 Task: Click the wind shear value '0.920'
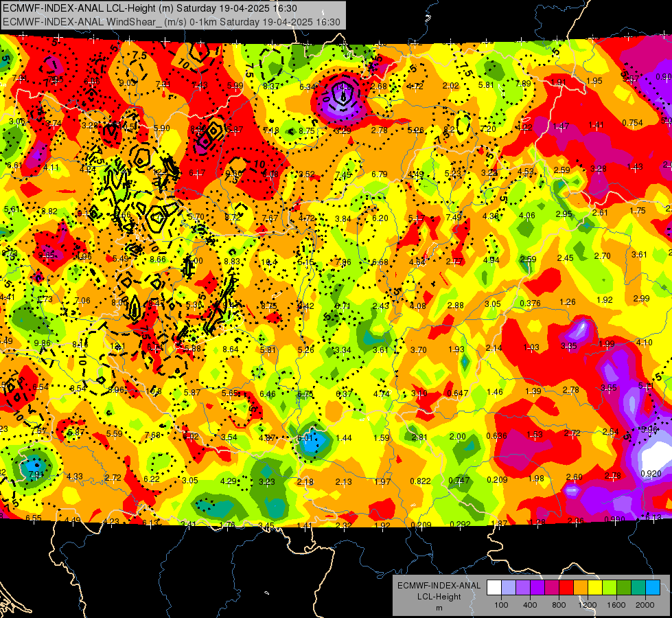click(651, 474)
